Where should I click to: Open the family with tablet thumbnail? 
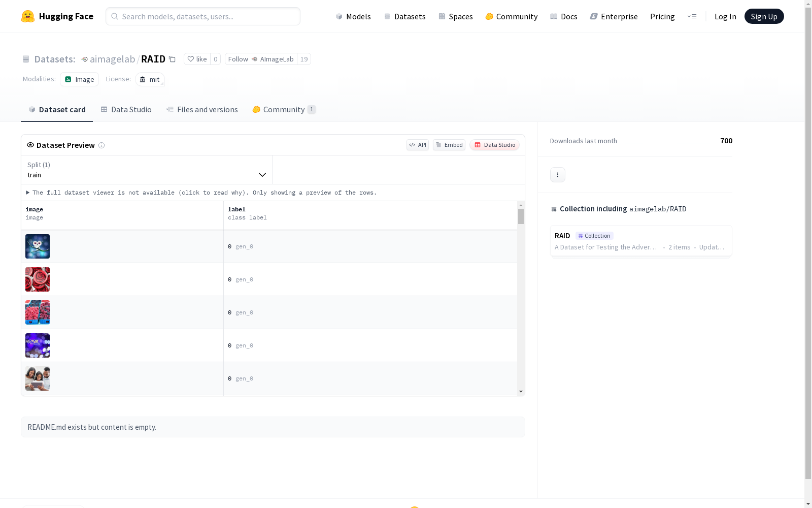click(x=38, y=378)
